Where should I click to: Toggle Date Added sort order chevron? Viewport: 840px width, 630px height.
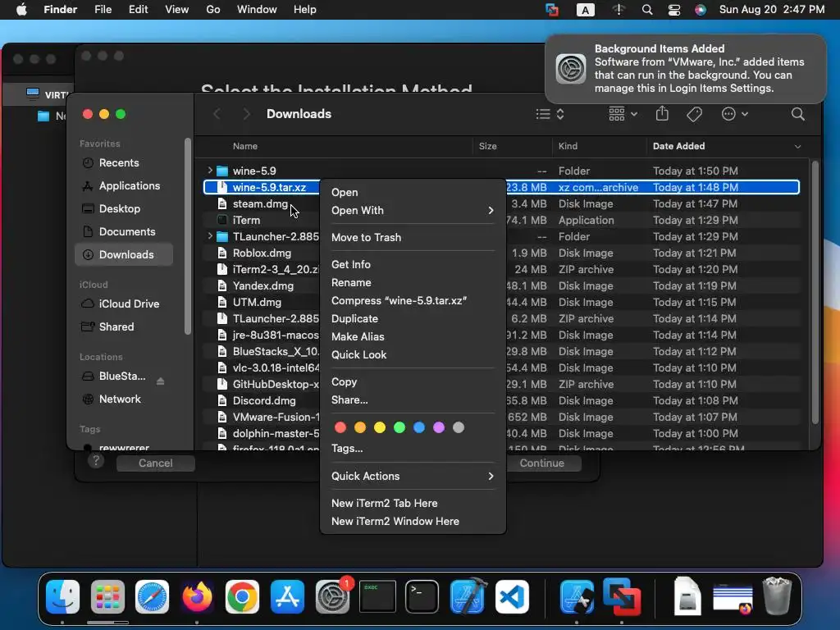tap(797, 146)
